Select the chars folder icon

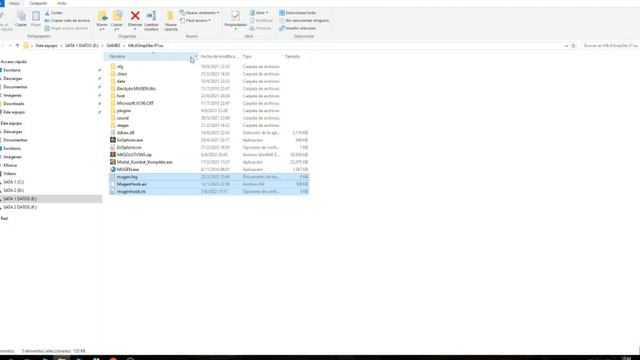coord(113,74)
